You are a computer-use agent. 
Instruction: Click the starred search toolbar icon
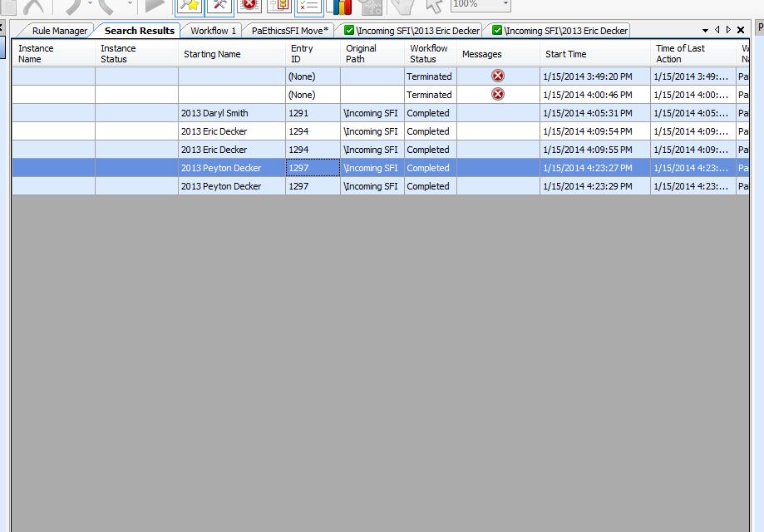[189, 7]
